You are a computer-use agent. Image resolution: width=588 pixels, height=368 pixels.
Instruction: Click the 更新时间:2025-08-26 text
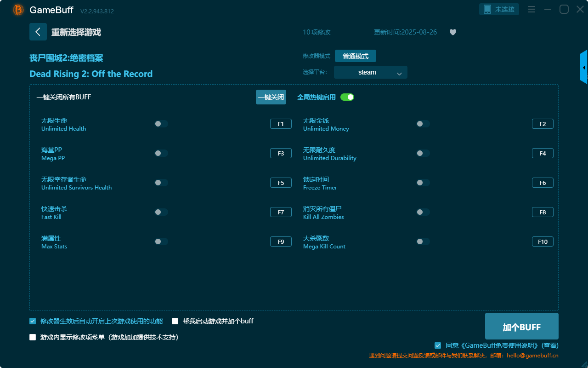click(x=405, y=32)
